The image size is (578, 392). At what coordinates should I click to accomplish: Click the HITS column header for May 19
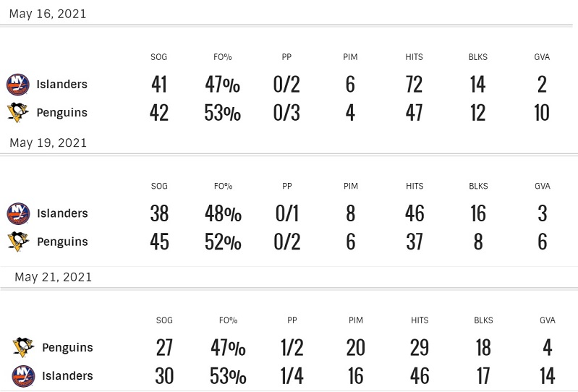click(415, 186)
